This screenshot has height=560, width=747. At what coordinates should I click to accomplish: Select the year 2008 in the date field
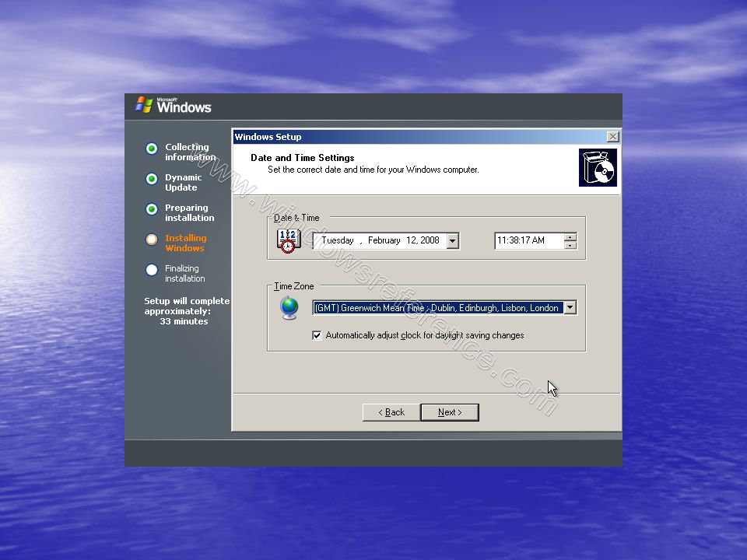coord(430,240)
